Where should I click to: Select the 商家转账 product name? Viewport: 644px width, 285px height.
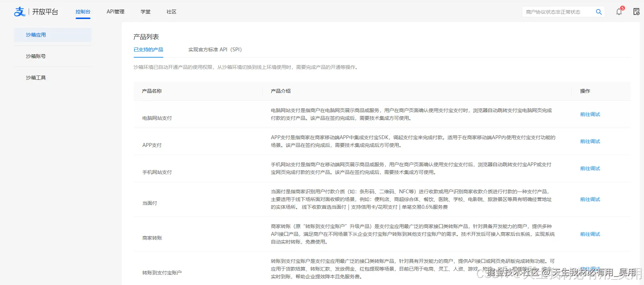pyautogui.click(x=152, y=238)
